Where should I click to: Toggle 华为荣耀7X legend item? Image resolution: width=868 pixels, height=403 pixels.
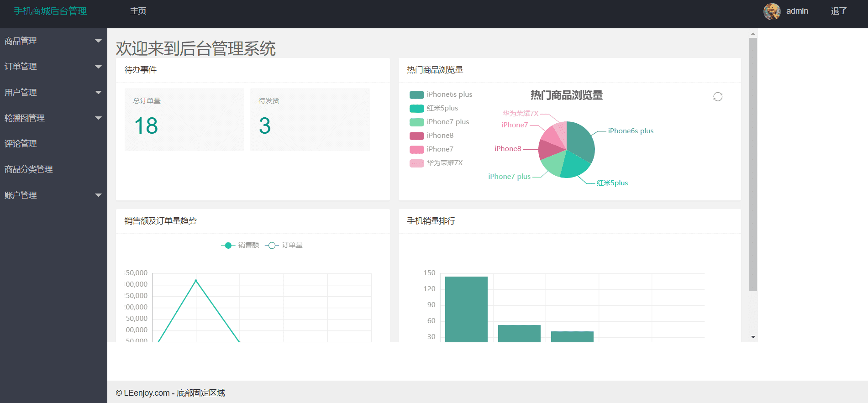436,163
